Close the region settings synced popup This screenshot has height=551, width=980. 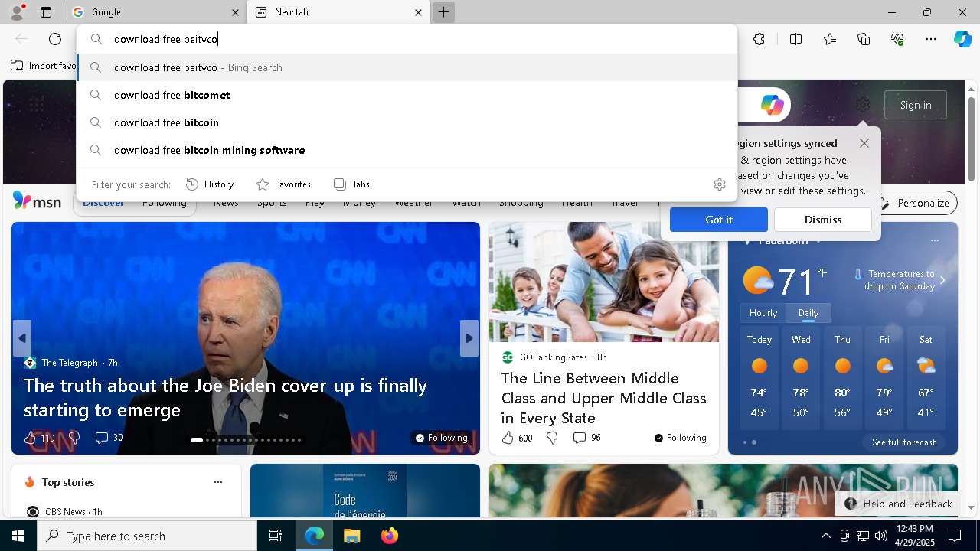click(864, 143)
